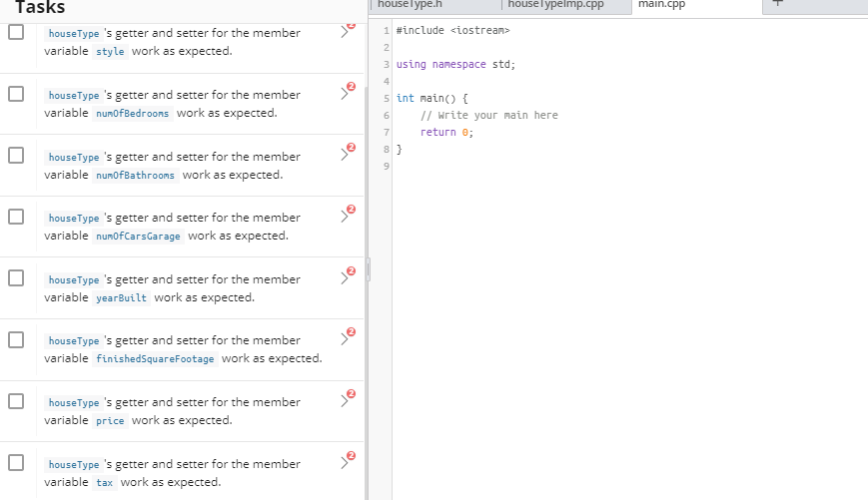Check the numOfBedrooms task checkbox

tap(16, 94)
